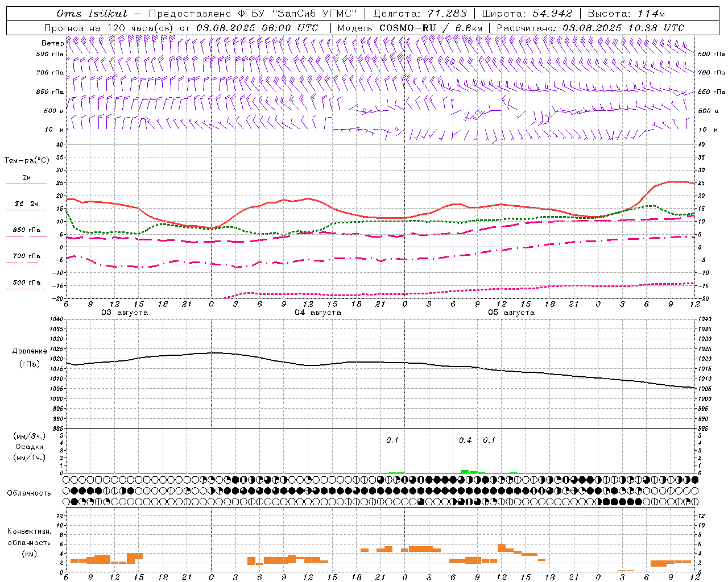Click the 0.4 precipitation amount value
The image size is (728, 582).
(465, 440)
